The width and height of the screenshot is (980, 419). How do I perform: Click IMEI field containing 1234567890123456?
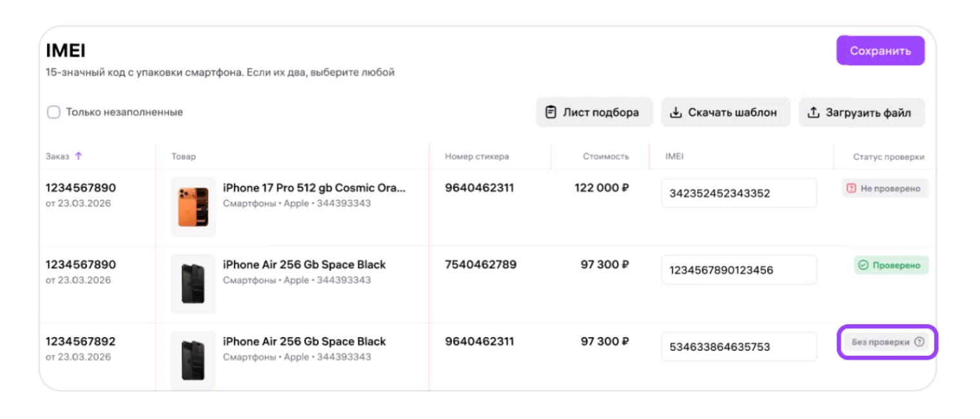click(x=739, y=270)
